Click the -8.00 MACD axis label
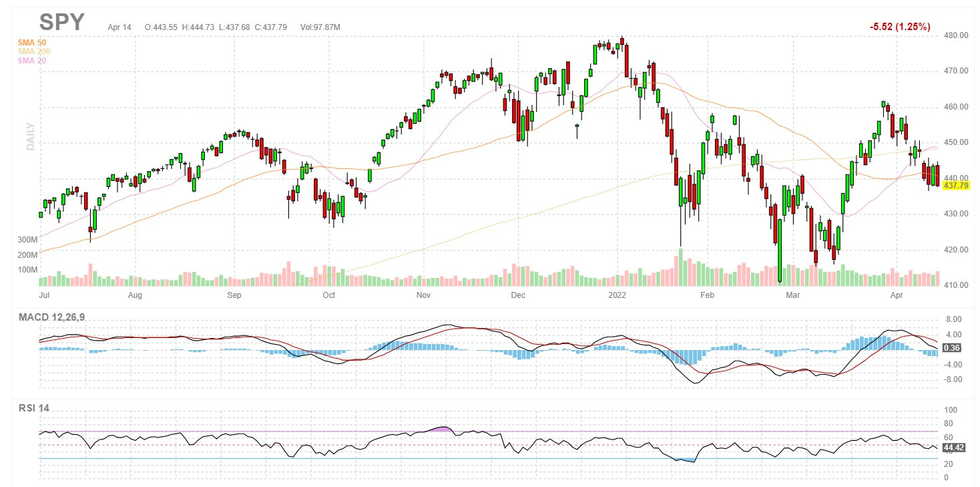The image size is (980, 487). [x=952, y=379]
